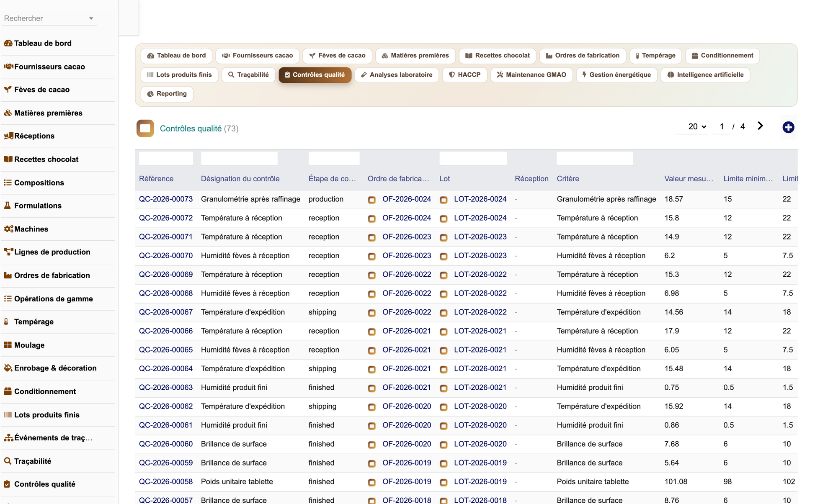
Task: Switch to Fournisseurs cacao top tab
Action: click(x=257, y=56)
